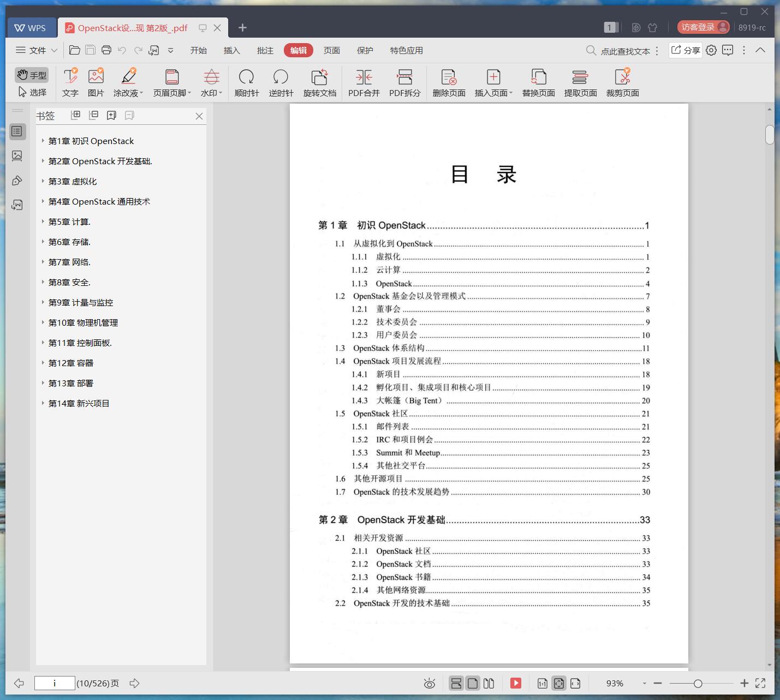Open the 涂改液 correction tool
This screenshot has height=700, width=780.
pos(128,83)
